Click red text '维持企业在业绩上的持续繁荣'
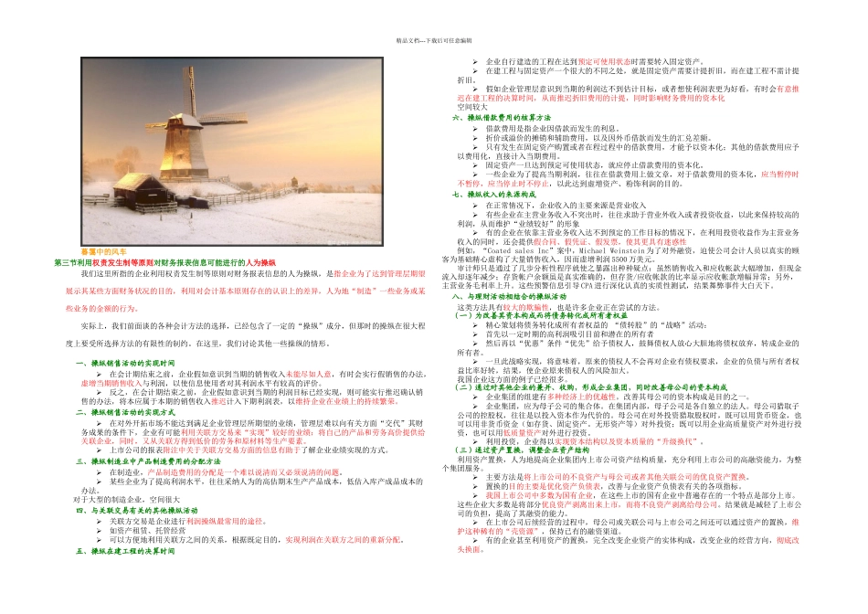Image resolution: width=868 pixels, height=614 pixels. (x=346, y=401)
